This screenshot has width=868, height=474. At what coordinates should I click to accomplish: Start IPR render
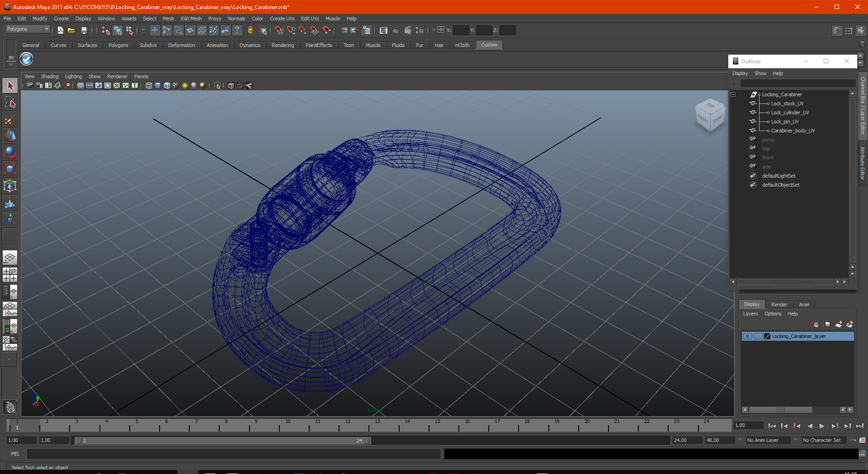click(x=407, y=30)
